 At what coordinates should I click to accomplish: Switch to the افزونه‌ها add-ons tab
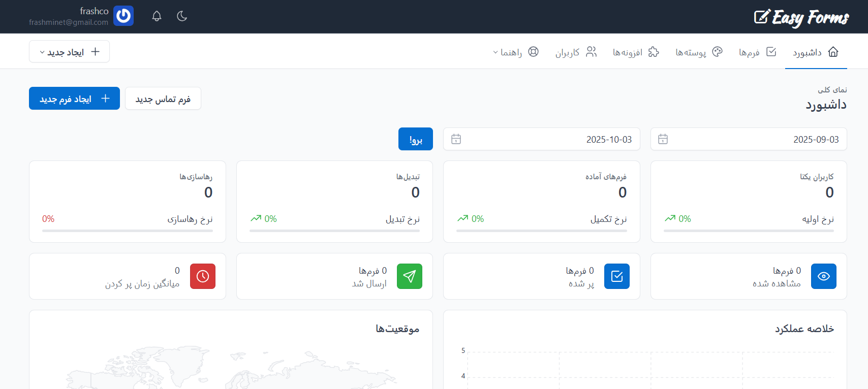635,52
